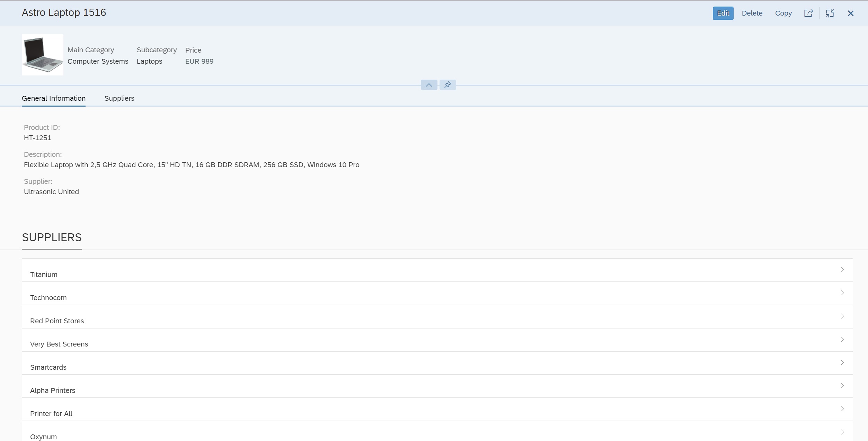Switch to the Suppliers tab
The height and width of the screenshot is (441, 868).
pyautogui.click(x=119, y=98)
